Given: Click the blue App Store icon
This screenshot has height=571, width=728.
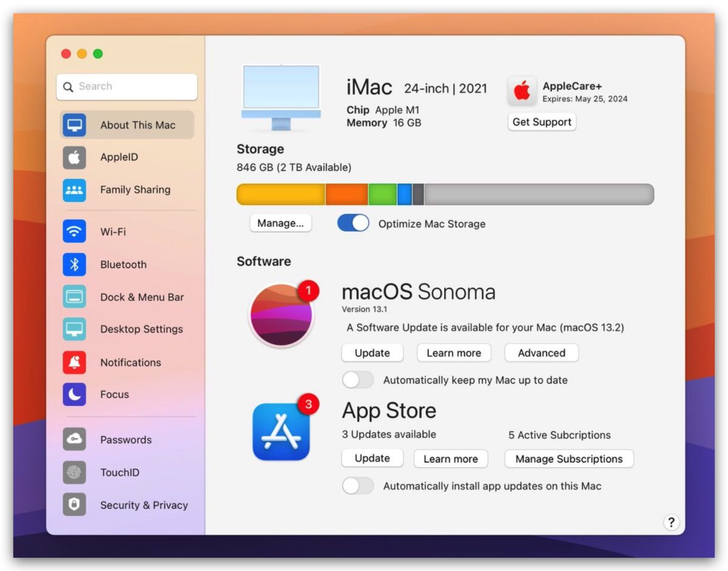Looking at the screenshot, I should tap(281, 431).
